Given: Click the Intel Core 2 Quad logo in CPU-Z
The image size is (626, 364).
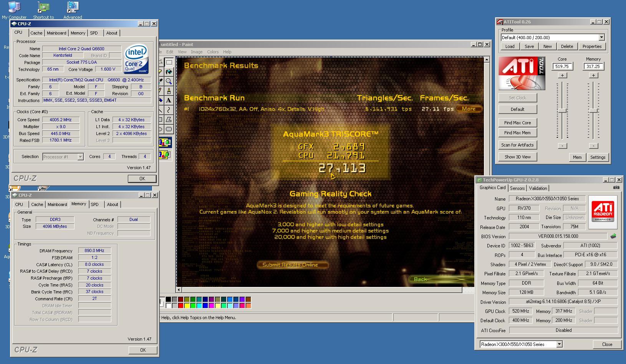Looking at the screenshot, I should [136, 59].
